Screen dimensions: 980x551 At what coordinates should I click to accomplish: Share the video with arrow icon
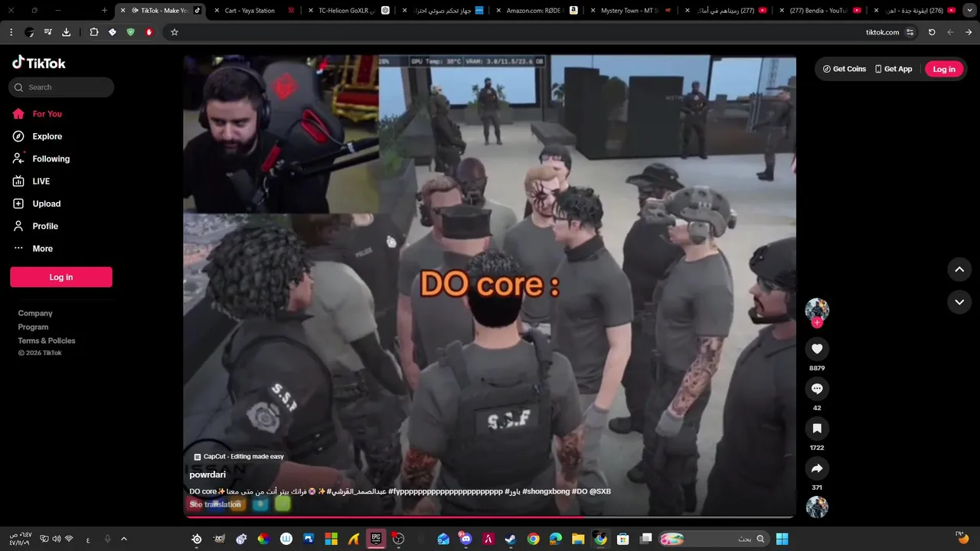coord(817,468)
